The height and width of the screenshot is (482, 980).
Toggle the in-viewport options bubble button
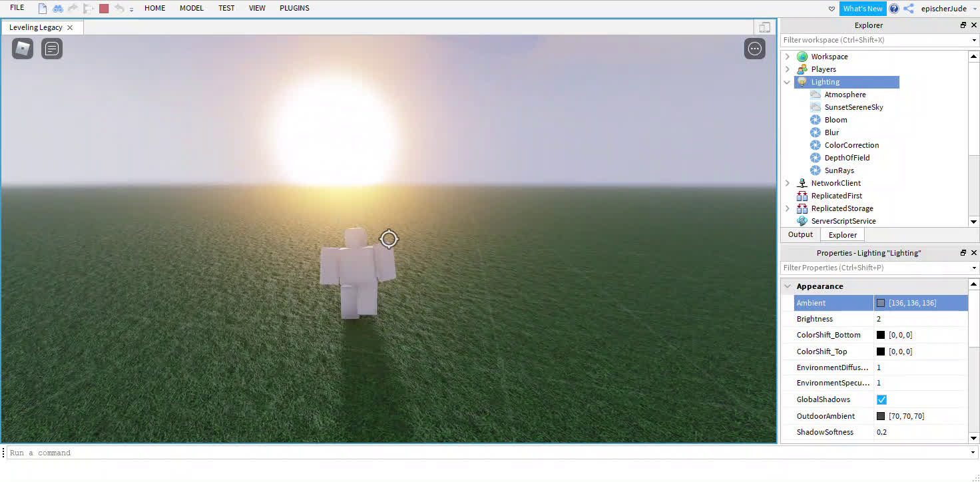click(754, 48)
